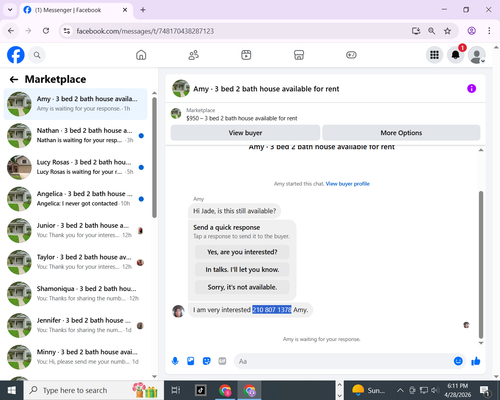Open the taskbar clock and date
The image size is (500, 400).
(457, 390)
